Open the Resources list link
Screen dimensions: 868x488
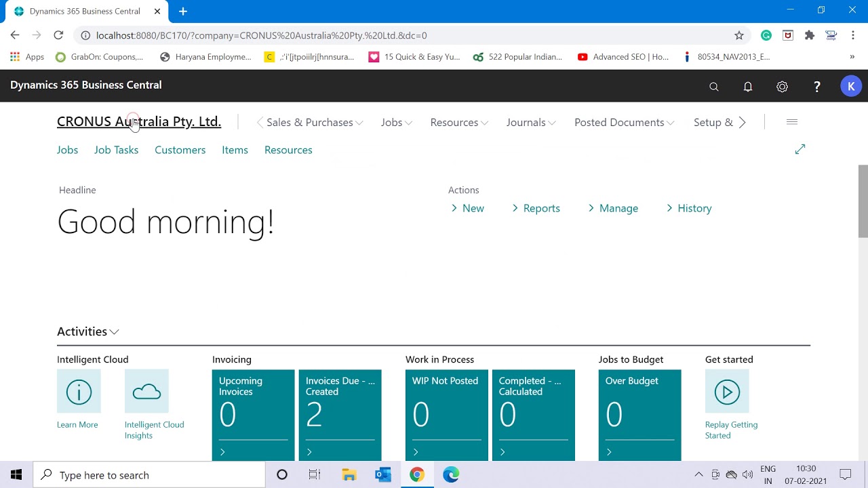288,150
